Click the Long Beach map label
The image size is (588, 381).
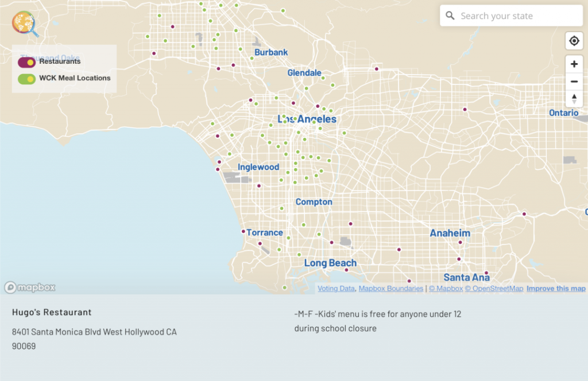330,263
